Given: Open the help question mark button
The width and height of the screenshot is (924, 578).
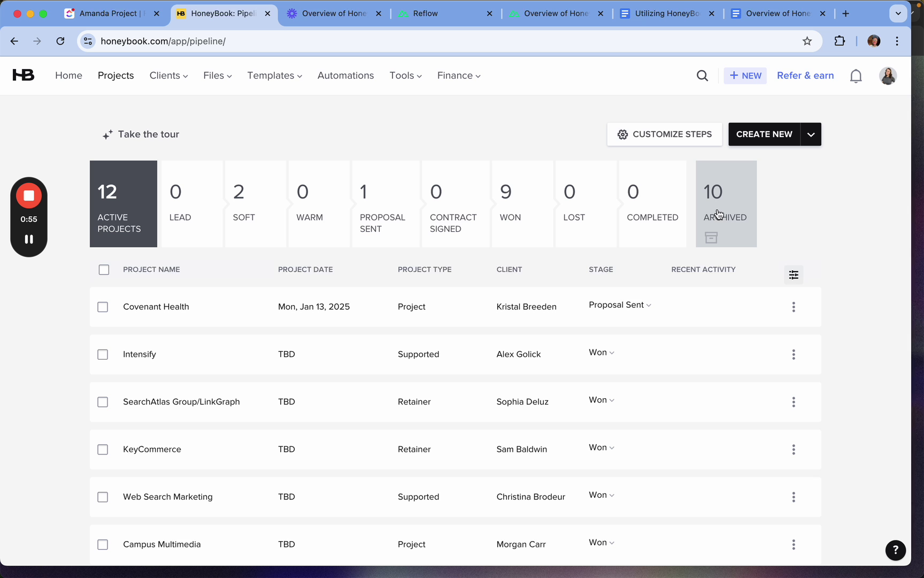Looking at the screenshot, I should (x=895, y=550).
